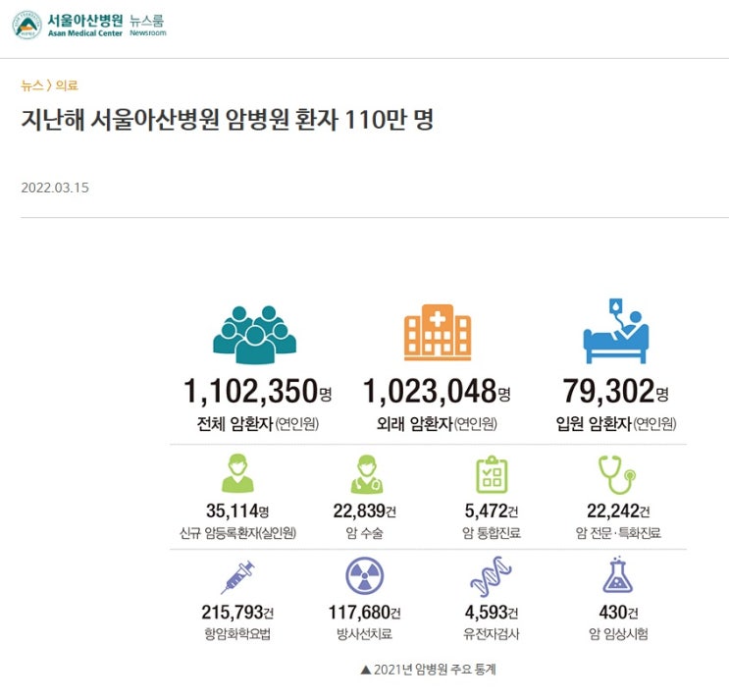Open the 뉴스 breadcrumb link
The width and height of the screenshot is (729, 700).
[32, 85]
